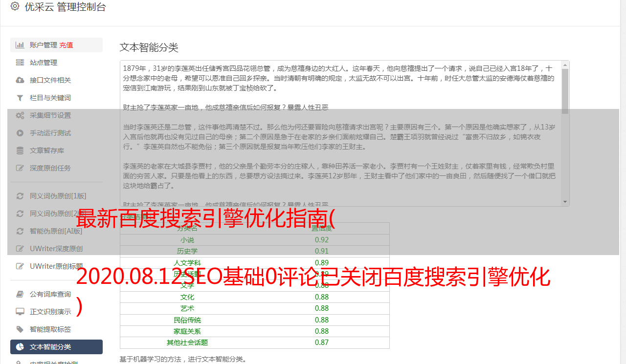Click the 0.89 value in 人文学科 row
626x364 pixels.
tap(322, 263)
